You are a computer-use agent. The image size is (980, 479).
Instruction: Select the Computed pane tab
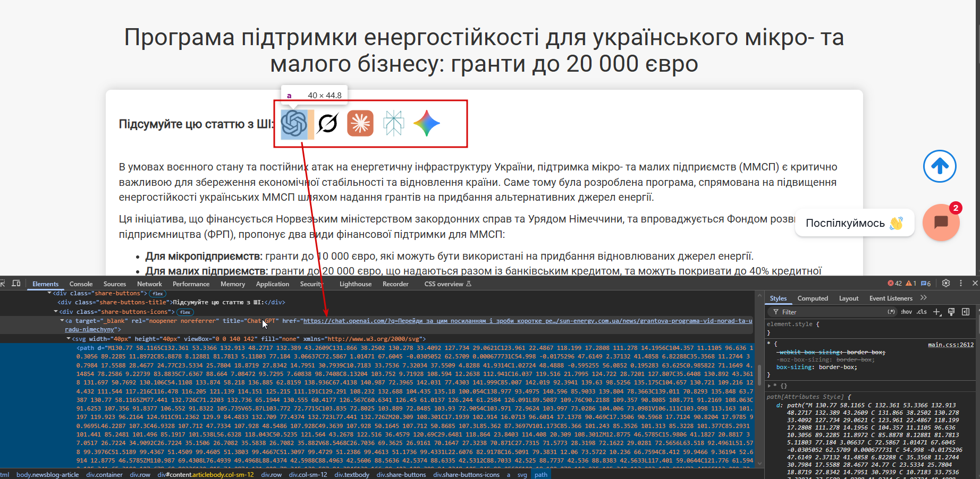click(x=813, y=298)
